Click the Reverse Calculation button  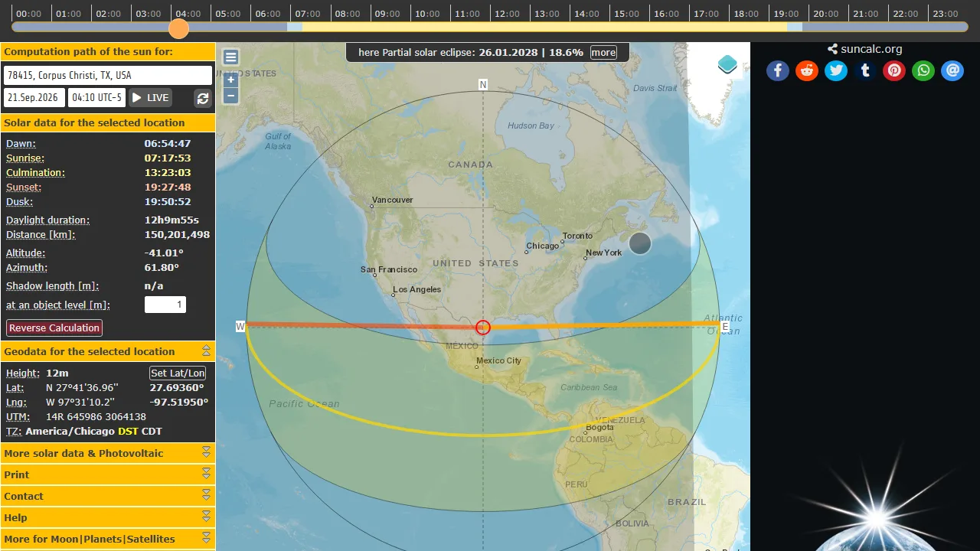[54, 328]
